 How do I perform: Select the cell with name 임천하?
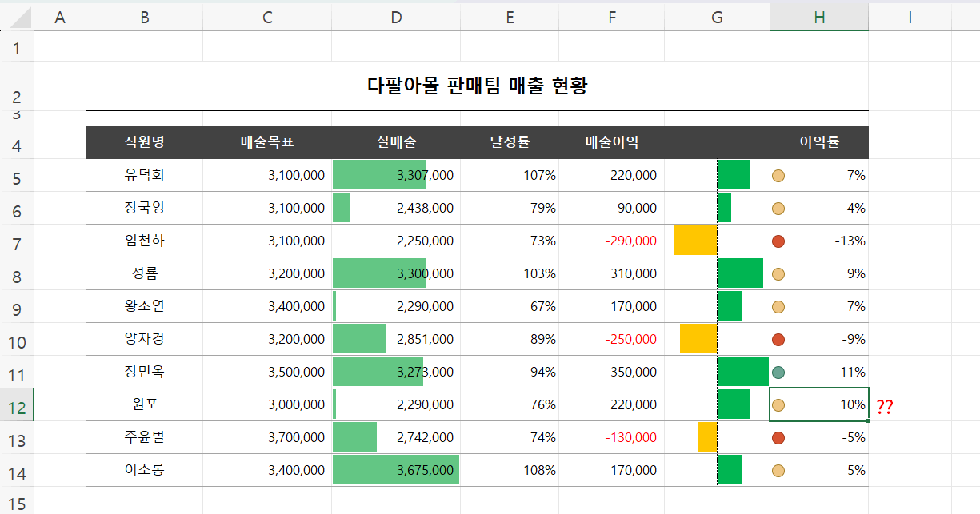point(144,241)
